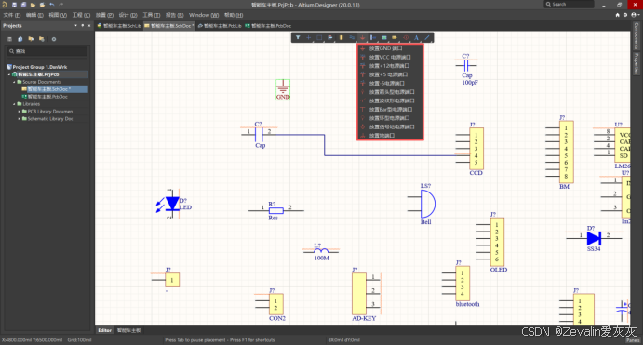Open the Projects panel dropdown arrow
The image size is (644, 345).
click(75, 25)
